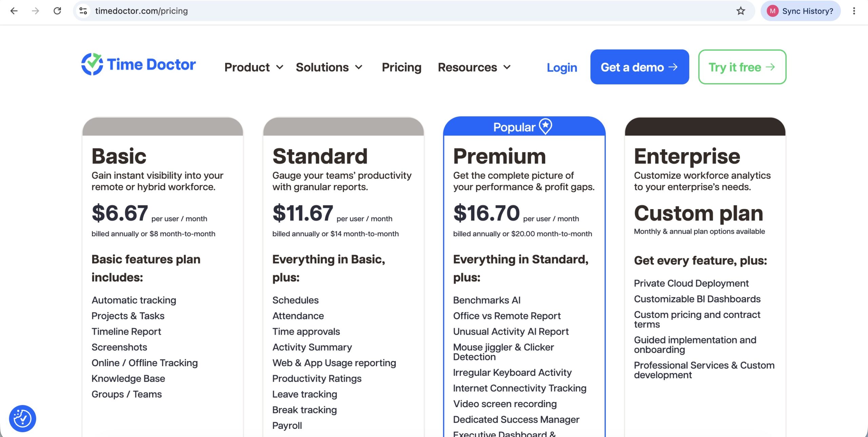Image resolution: width=868 pixels, height=437 pixels.
Task: Click Private Cloud Deployment
Action: pyautogui.click(x=691, y=283)
